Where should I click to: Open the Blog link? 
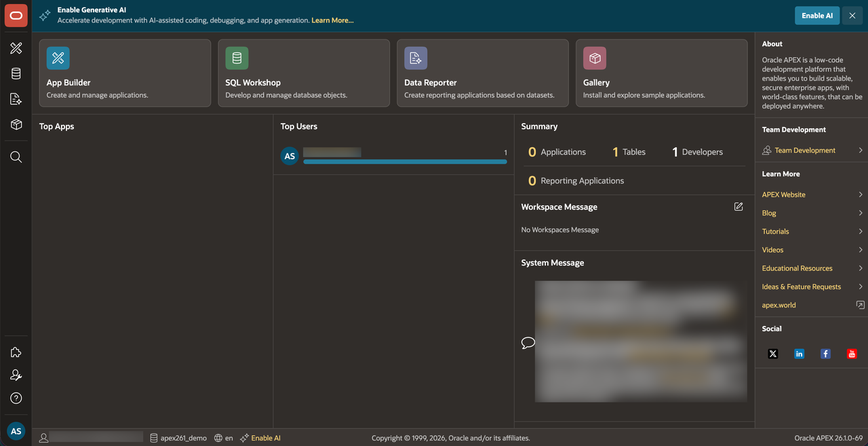click(x=769, y=212)
